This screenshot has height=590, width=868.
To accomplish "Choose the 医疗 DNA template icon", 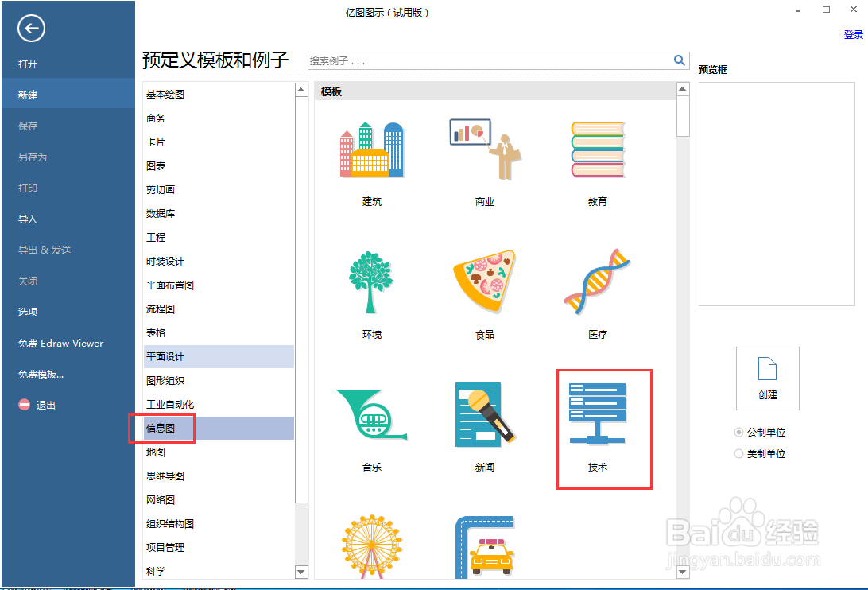I will pyautogui.click(x=597, y=282).
